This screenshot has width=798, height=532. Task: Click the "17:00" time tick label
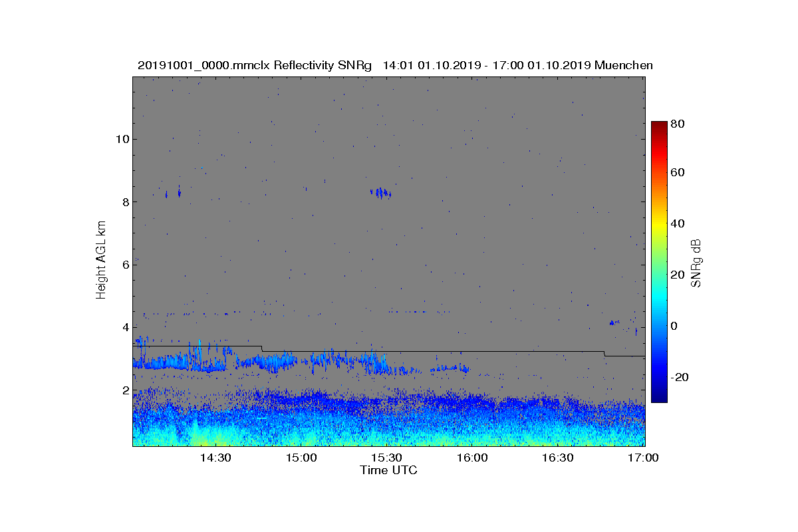(x=643, y=458)
